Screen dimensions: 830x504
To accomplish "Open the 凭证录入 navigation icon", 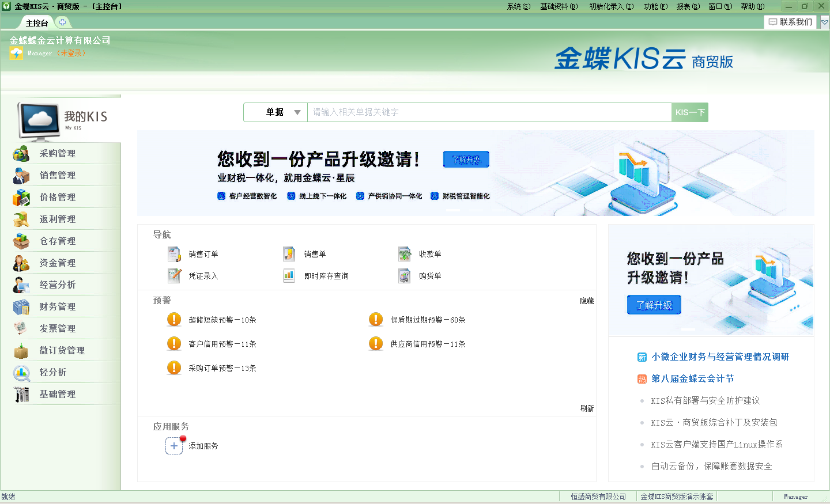I will (174, 276).
